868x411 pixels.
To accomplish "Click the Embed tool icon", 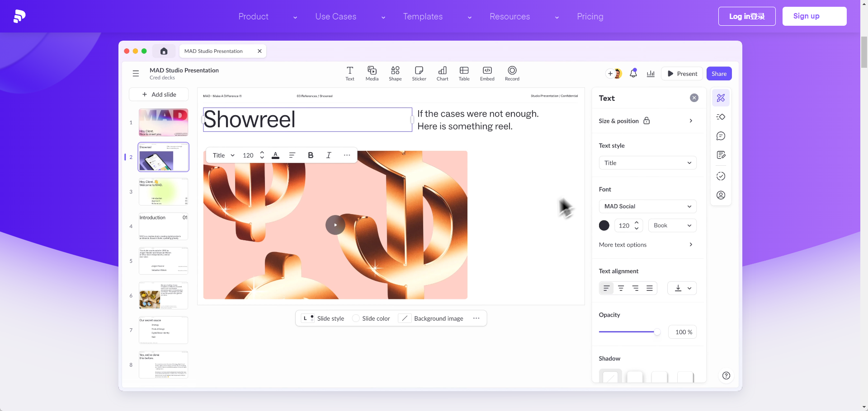I will (x=487, y=73).
